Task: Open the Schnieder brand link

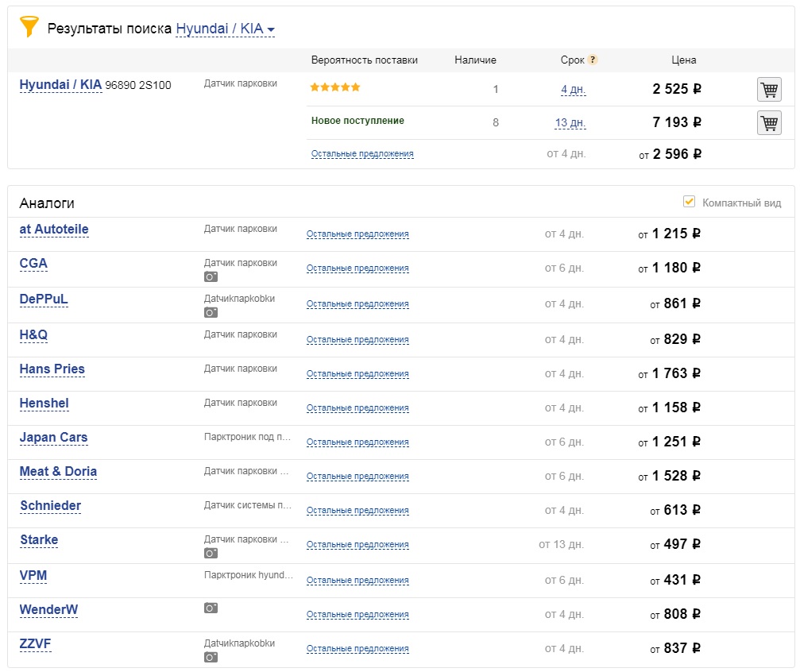Action: click(51, 506)
